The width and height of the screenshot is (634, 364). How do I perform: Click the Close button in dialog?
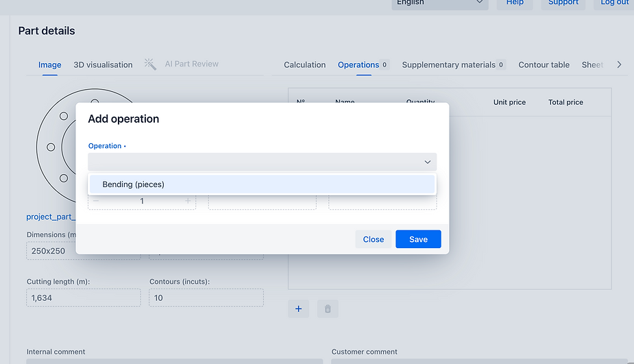point(373,239)
